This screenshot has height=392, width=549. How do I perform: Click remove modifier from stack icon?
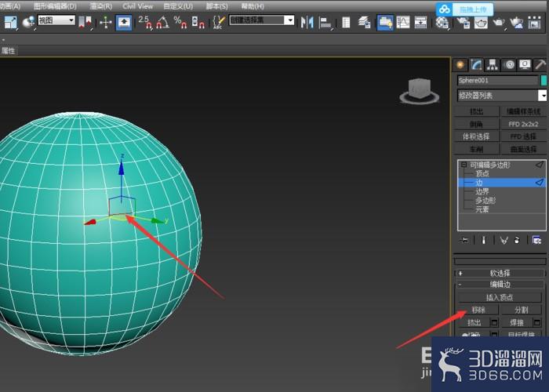(517, 240)
